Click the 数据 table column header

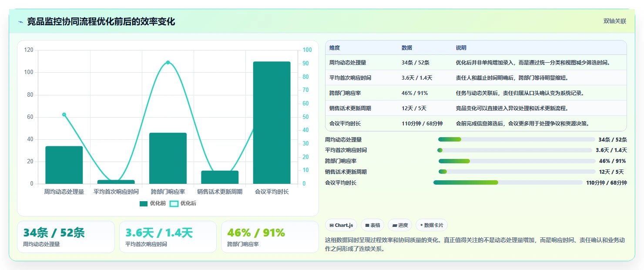coord(407,48)
